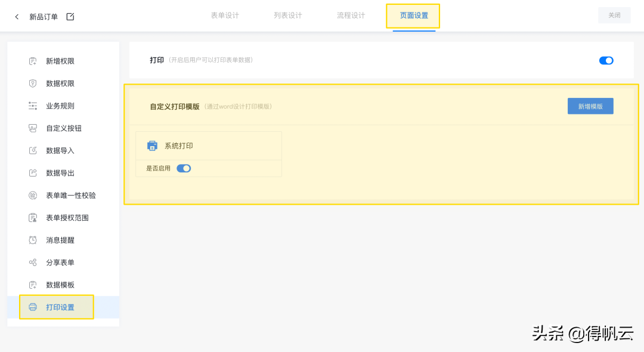Select the 页面设置 tab
This screenshot has height=352, width=644.
pyautogui.click(x=414, y=16)
